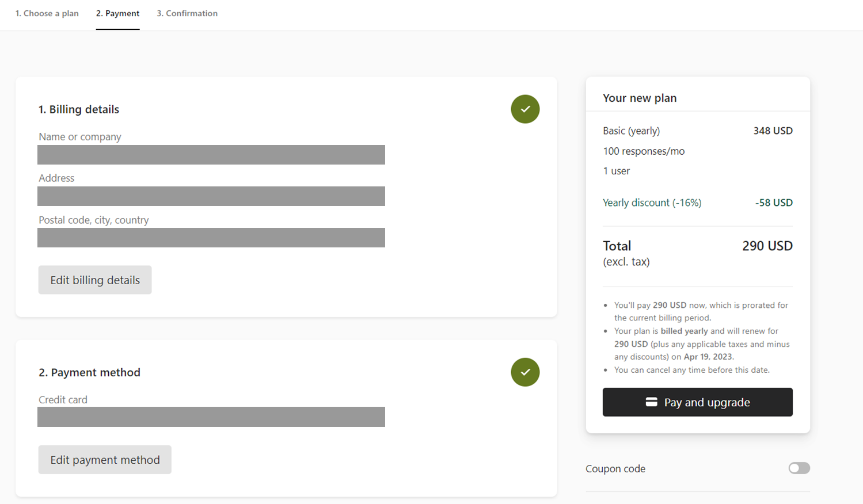The width and height of the screenshot is (863, 504).
Task: Click Edit payment method button
Action: point(105,460)
